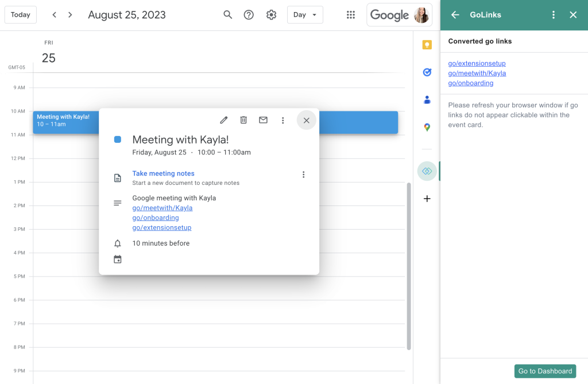This screenshot has width=588, height=384.
Task: Open the Google apps launcher
Action: point(351,14)
